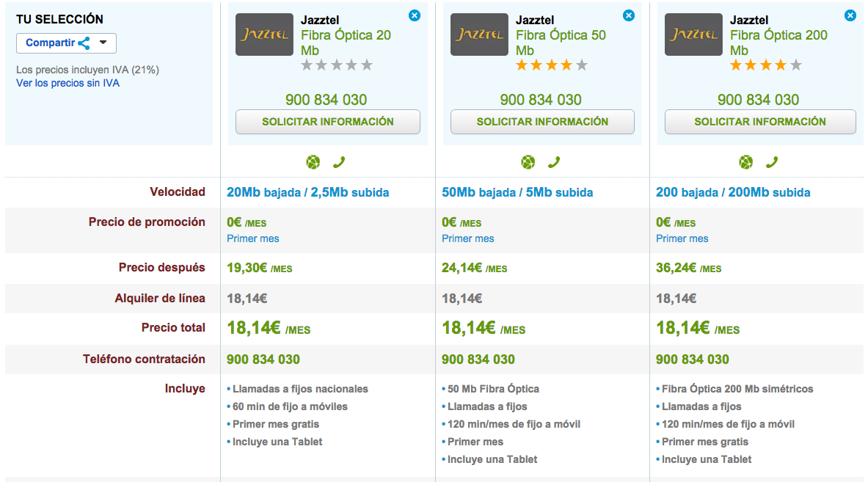Click 50 Mb Fibra Óptica item

493,389
